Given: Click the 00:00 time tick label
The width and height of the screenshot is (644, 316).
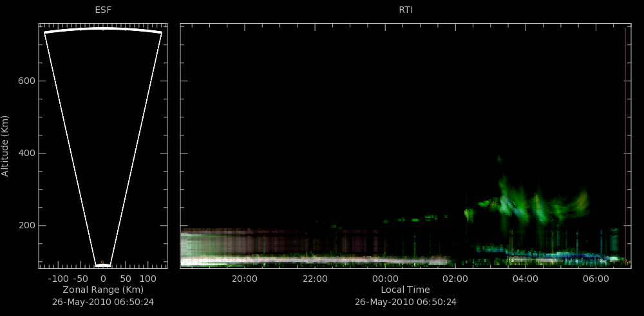Looking at the screenshot, I should [385, 279].
